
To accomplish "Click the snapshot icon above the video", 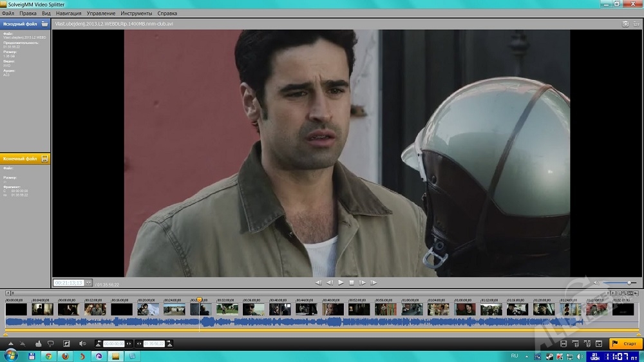I will tap(625, 24).
